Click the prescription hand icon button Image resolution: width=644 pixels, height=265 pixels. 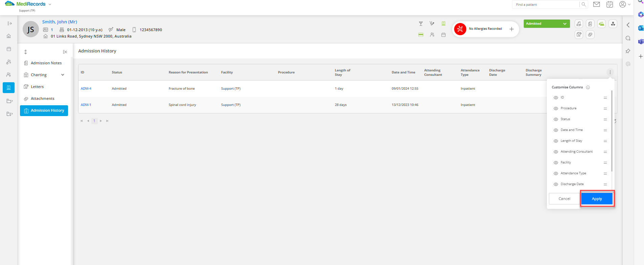pyautogui.click(x=579, y=24)
